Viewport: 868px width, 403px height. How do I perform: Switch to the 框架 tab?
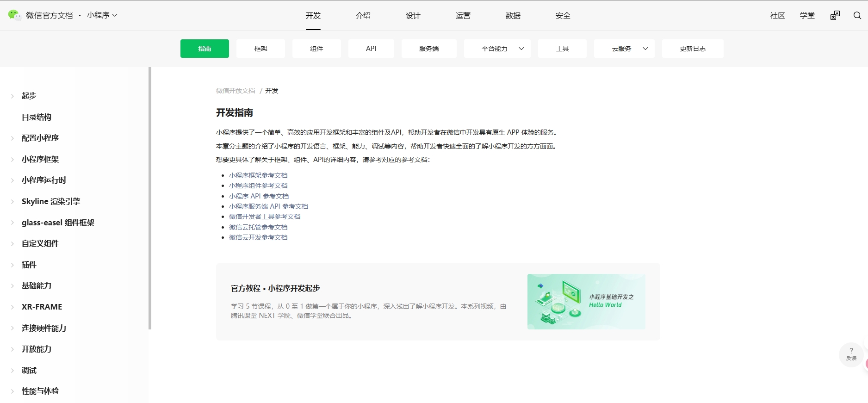[260, 49]
